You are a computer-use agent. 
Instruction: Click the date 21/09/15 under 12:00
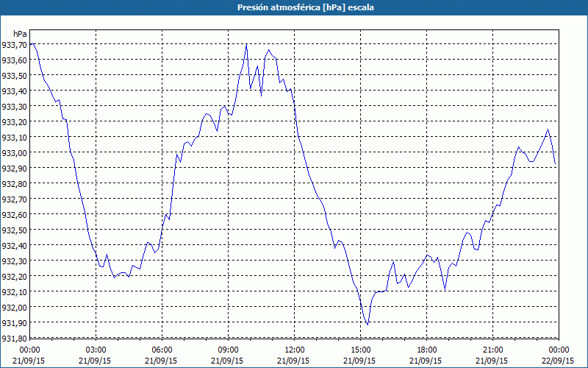[x=293, y=361]
